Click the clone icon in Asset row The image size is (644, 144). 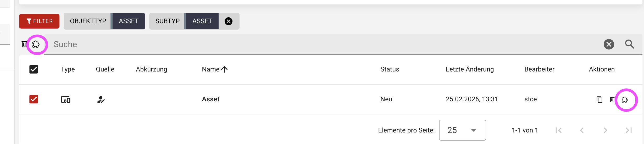click(599, 99)
